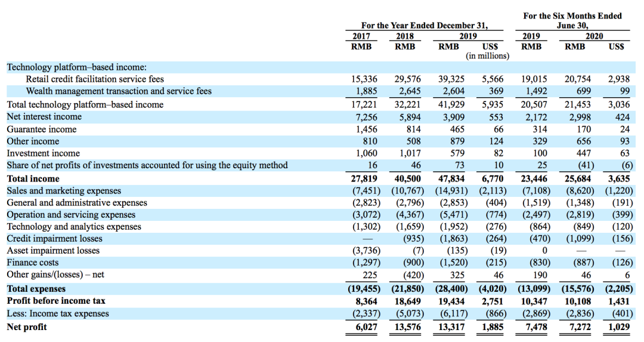644x342 pixels.
Task: Select the 'Net interest income' label
Action: click(x=44, y=116)
